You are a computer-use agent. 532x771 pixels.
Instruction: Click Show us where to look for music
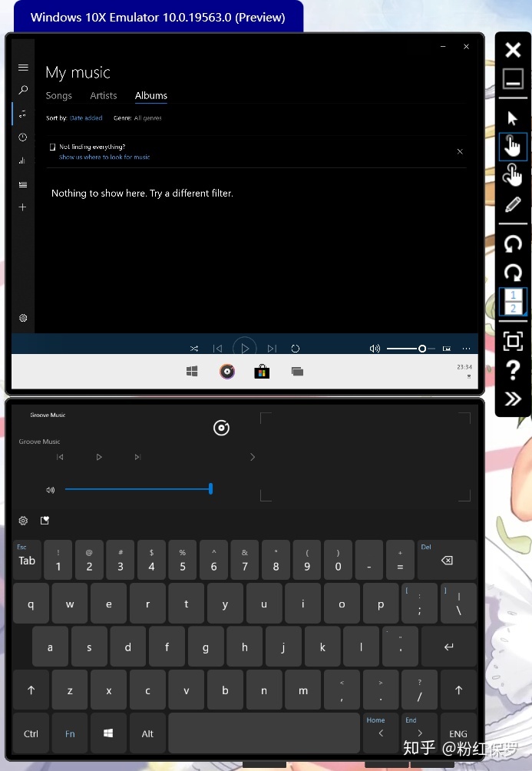coord(104,157)
